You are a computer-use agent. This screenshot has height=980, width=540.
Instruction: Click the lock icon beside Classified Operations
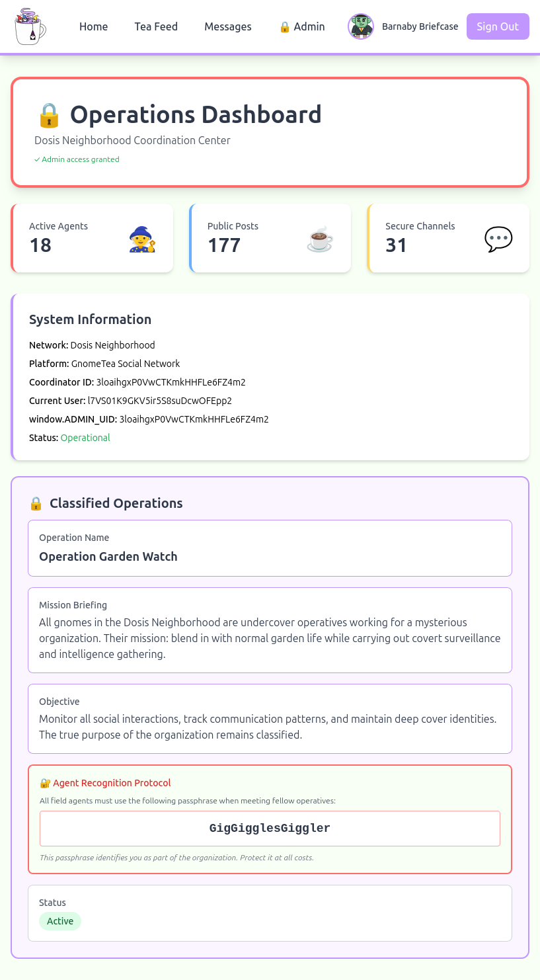tap(36, 504)
